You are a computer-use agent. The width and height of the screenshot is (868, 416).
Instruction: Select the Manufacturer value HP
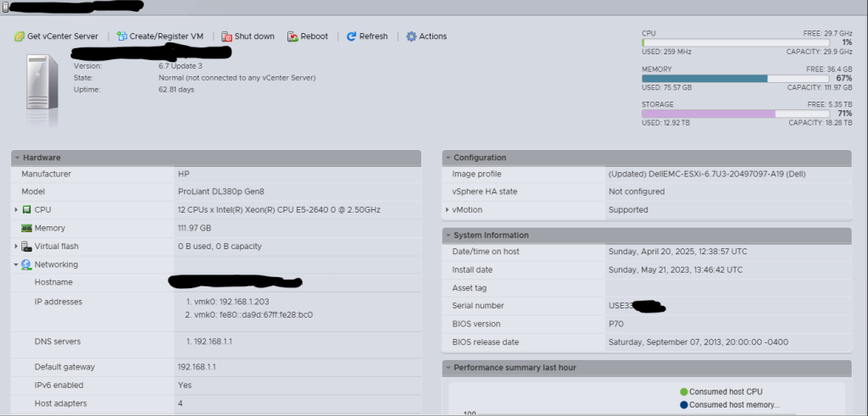click(x=184, y=174)
